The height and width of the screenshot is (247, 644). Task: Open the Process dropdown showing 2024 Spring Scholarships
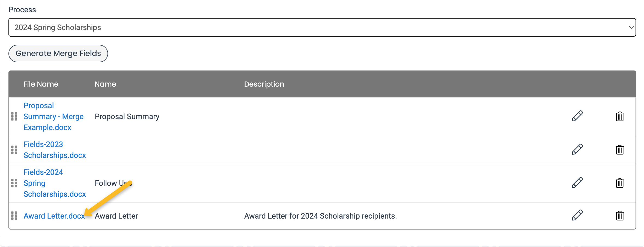coord(322,27)
